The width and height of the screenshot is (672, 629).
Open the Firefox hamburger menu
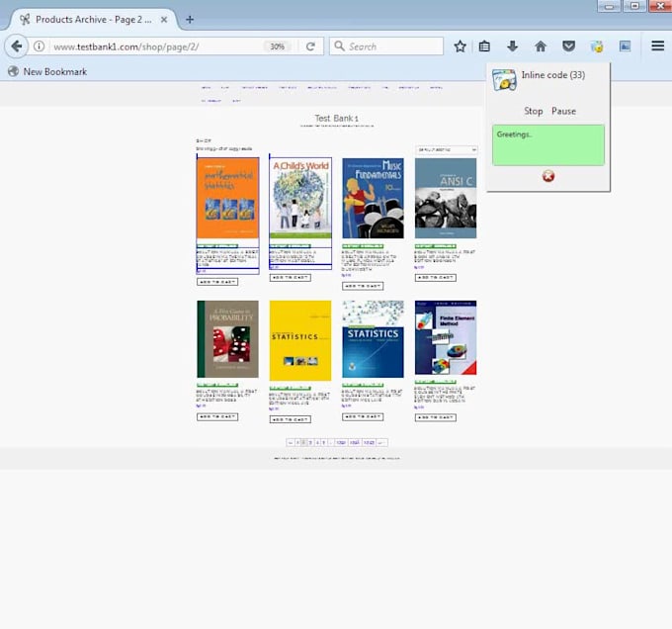657,45
